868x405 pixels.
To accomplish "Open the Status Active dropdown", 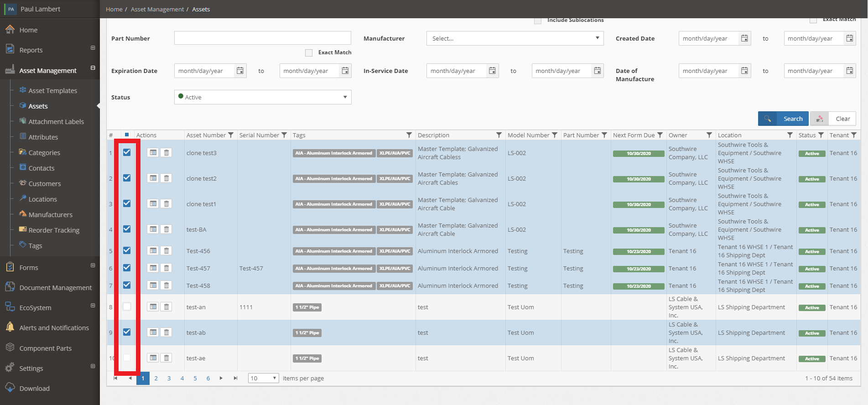I will 263,97.
